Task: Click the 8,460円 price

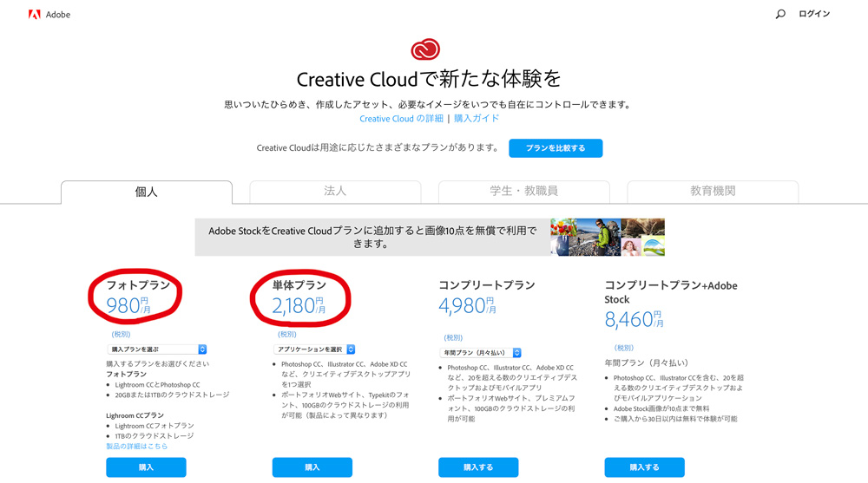Action: click(634, 319)
